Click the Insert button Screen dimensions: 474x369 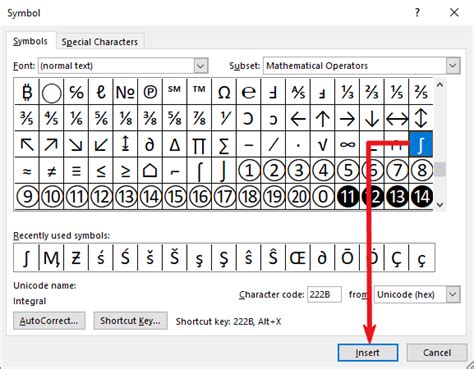[367, 352]
